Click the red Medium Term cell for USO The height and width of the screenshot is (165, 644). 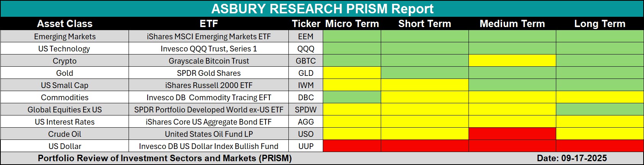[512, 134]
